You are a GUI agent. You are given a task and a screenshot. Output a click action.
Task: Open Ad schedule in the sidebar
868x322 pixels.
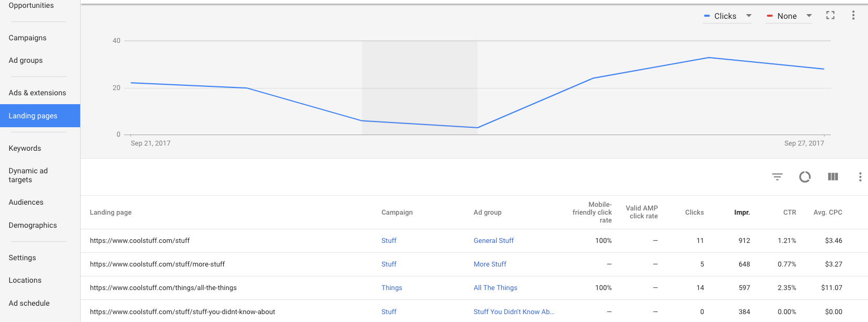[x=29, y=303]
